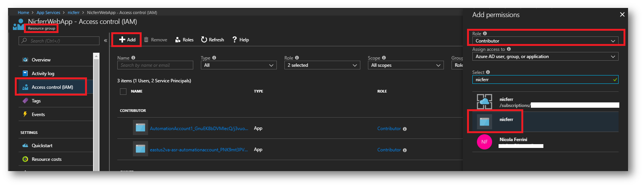The height and width of the screenshot is (187, 644).
Task: Click the AutomationAccount1 app icon
Action: click(x=140, y=128)
